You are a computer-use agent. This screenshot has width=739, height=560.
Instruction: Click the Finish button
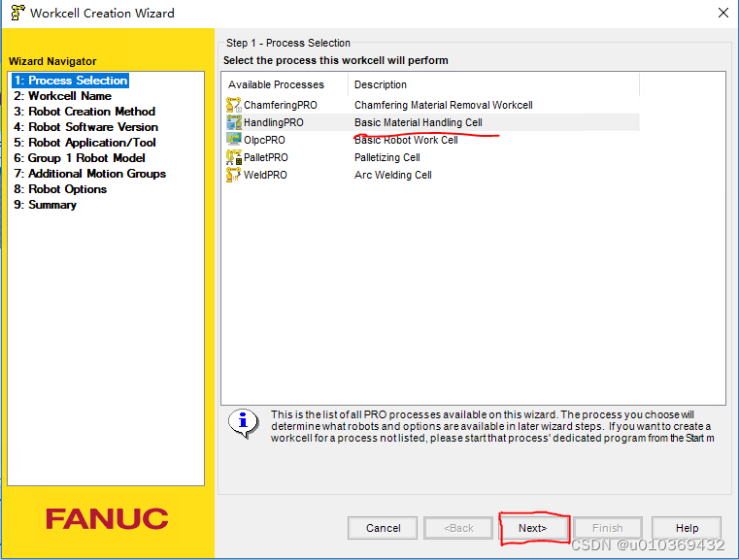608,528
